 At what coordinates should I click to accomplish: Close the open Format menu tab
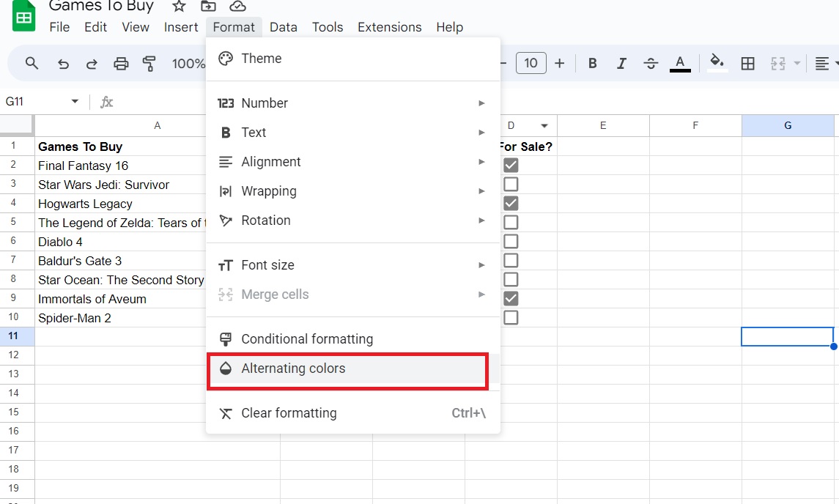(234, 27)
